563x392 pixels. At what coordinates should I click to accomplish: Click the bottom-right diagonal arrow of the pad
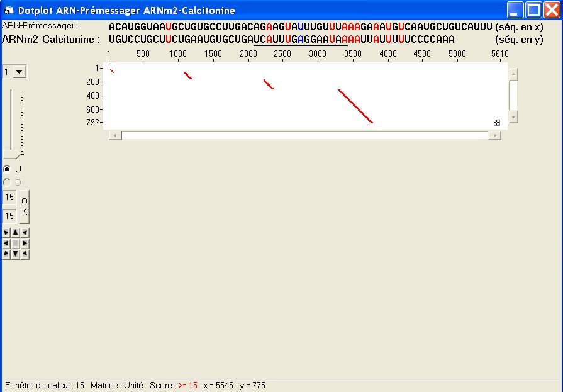(24, 254)
